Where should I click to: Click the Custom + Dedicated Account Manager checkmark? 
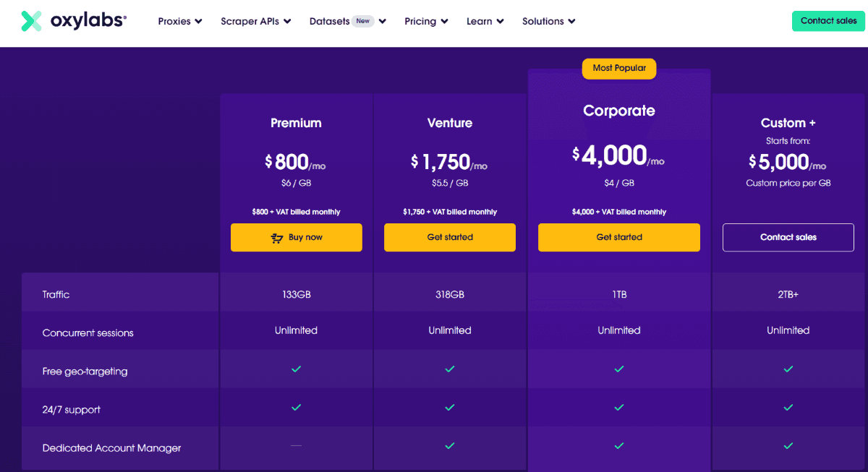coord(788,446)
